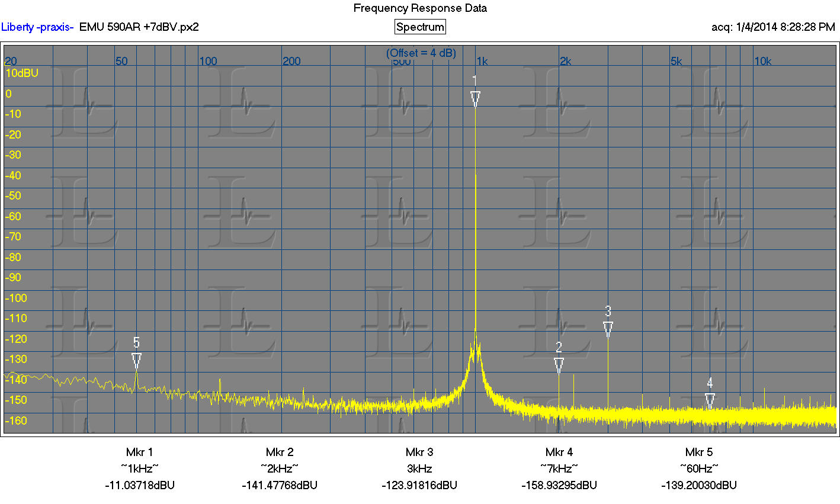Click the 200 frequency axis label

[x=291, y=62]
